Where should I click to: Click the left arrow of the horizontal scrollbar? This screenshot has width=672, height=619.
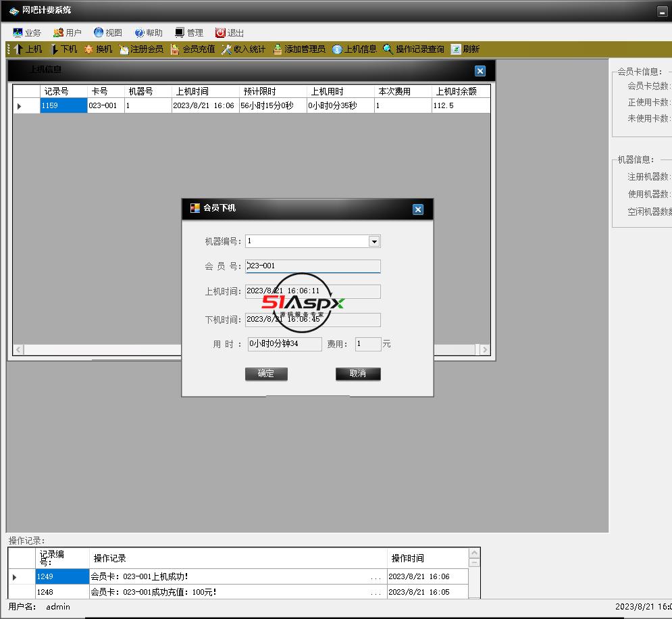point(18,350)
